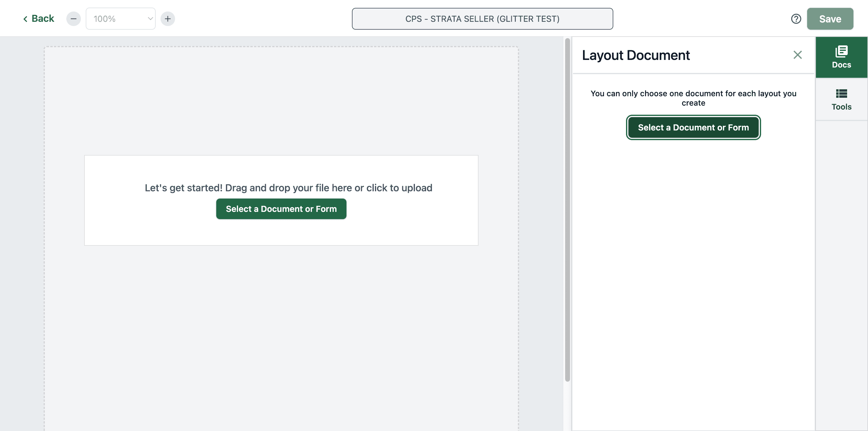Image resolution: width=868 pixels, height=431 pixels.
Task: Click the zoom in plus icon
Action: [x=168, y=18]
